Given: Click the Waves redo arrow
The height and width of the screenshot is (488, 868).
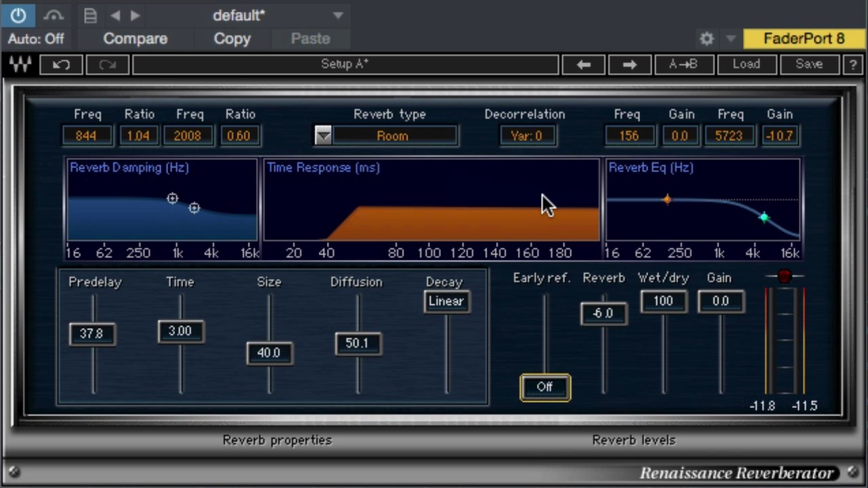Looking at the screenshot, I should pyautogui.click(x=108, y=64).
